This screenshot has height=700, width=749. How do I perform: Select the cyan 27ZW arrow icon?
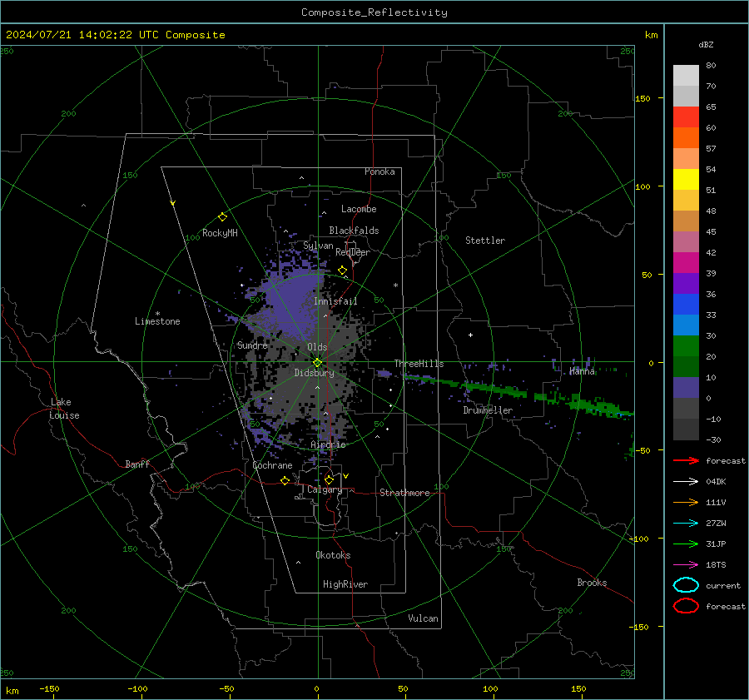click(x=686, y=524)
